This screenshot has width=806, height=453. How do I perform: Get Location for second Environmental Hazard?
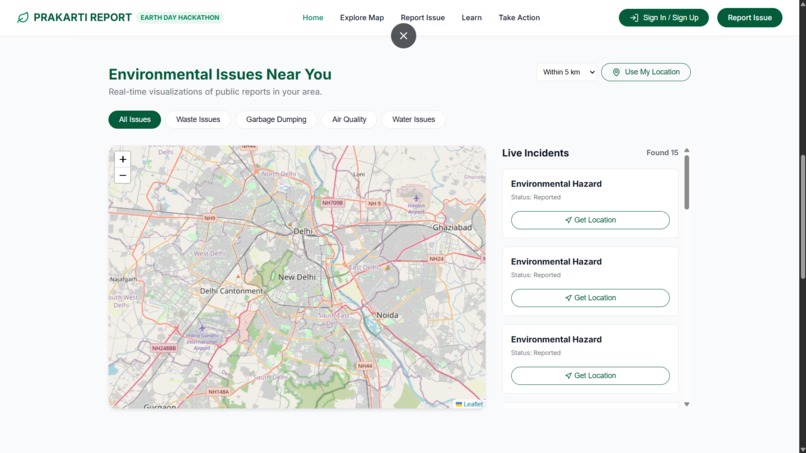click(590, 298)
